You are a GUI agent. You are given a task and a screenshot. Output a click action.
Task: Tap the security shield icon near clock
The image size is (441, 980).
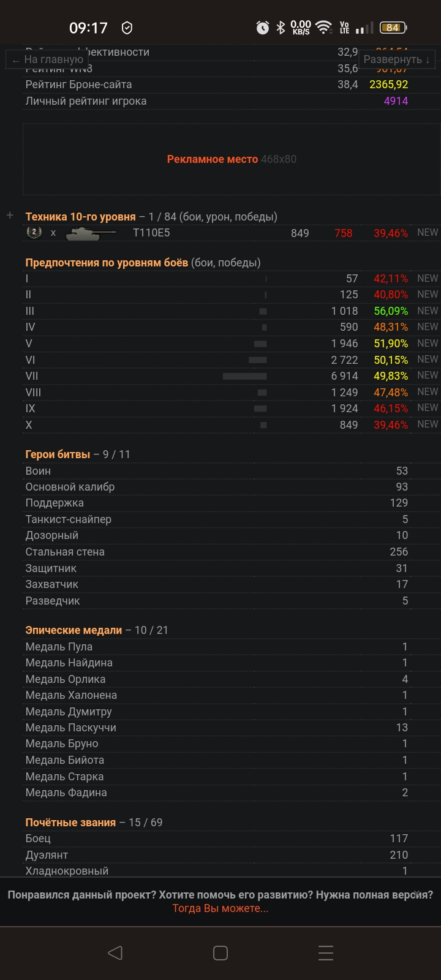(127, 28)
